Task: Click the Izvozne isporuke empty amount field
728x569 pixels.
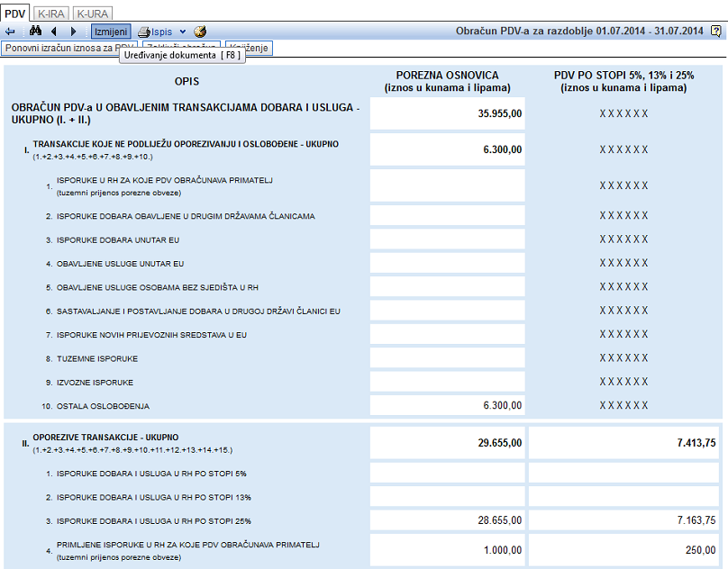Action: pos(448,382)
